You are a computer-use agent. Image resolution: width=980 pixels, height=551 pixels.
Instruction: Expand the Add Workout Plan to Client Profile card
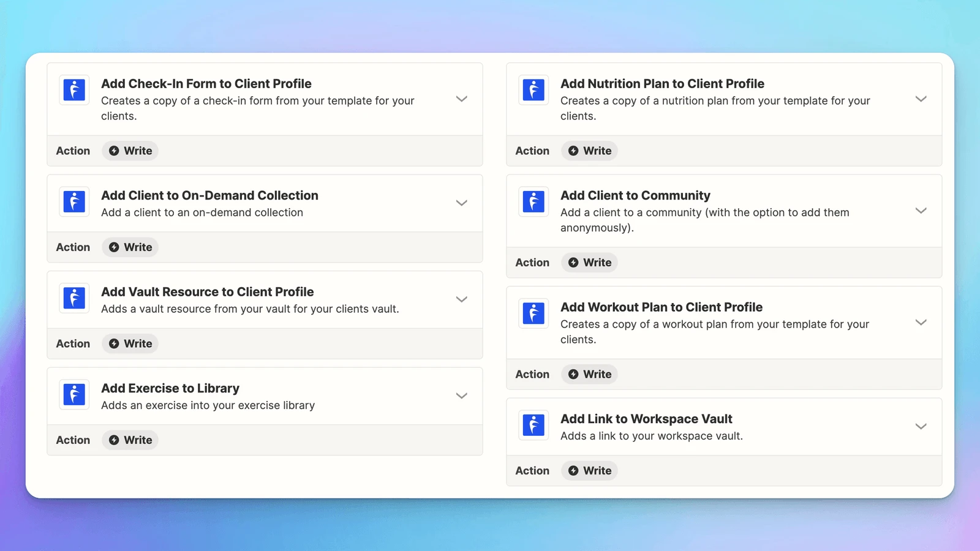[921, 323]
